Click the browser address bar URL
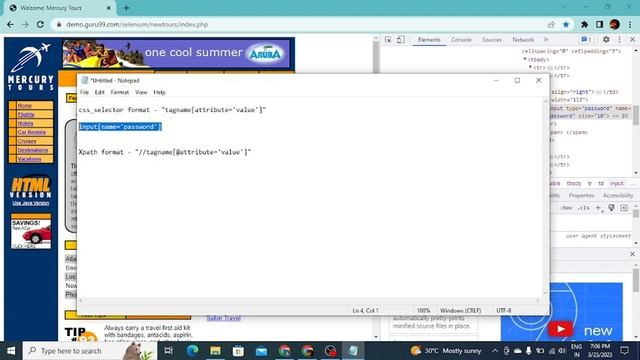This screenshot has height=360, width=640. pyautogui.click(x=137, y=24)
